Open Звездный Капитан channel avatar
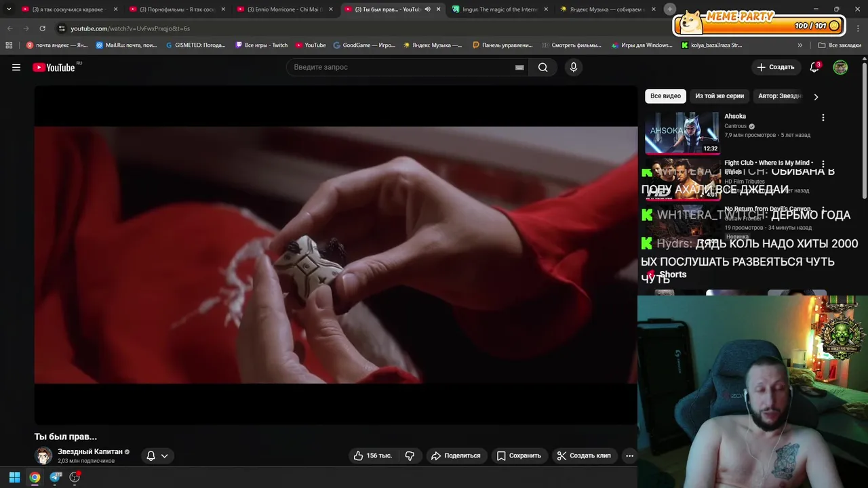This screenshot has height=488, width=868. (x=43, y=455)
